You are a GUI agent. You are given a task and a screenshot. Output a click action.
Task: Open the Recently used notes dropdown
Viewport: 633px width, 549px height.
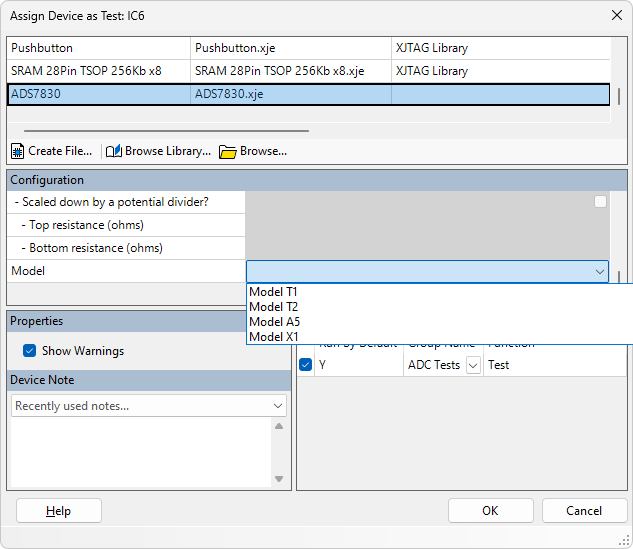pos(278,406)
